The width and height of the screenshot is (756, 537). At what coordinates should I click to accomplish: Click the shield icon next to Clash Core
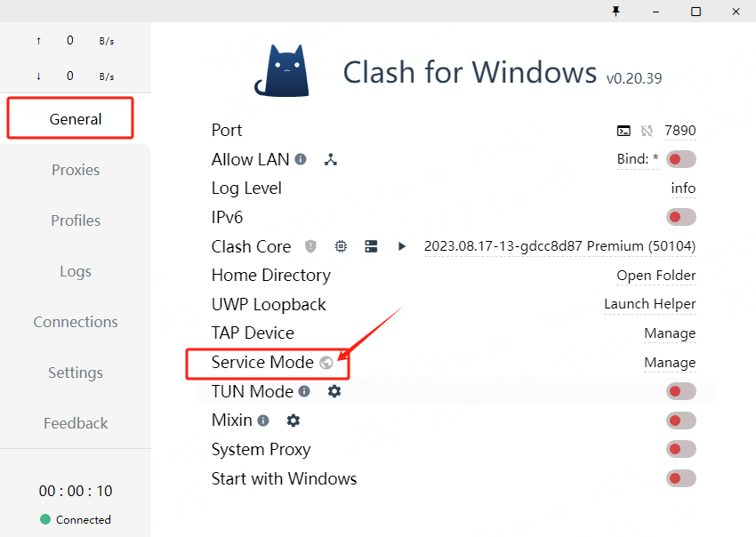click(x=310, y=246)
